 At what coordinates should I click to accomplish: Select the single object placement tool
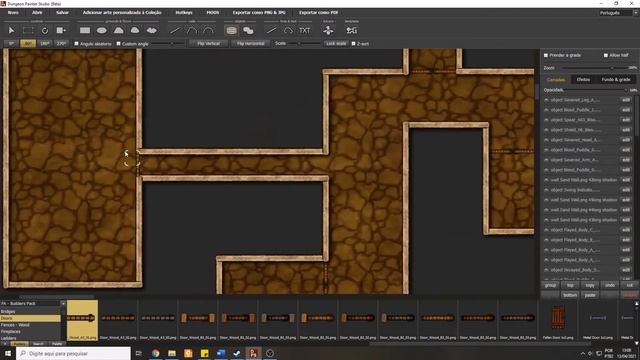pos(231,31)
